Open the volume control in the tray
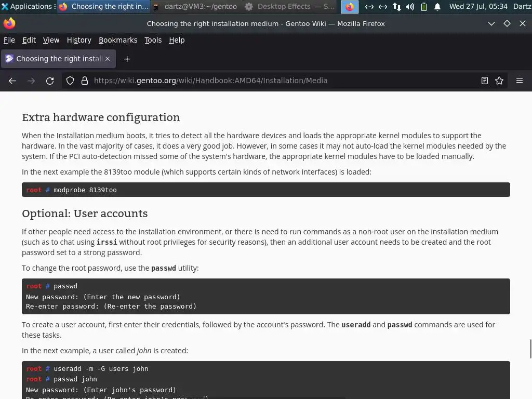 (x=410, y=7)
